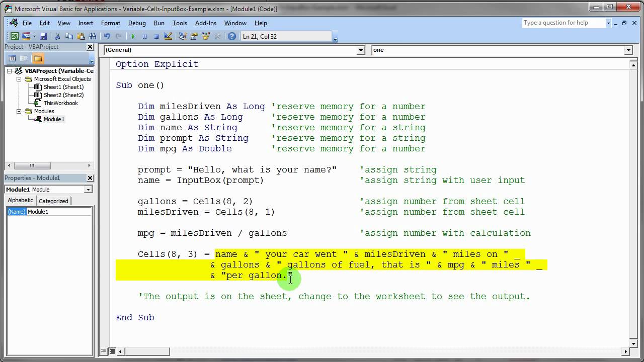
Task: Save the workbook with the floppy disk icon
Action: click(x=43, y=36)
